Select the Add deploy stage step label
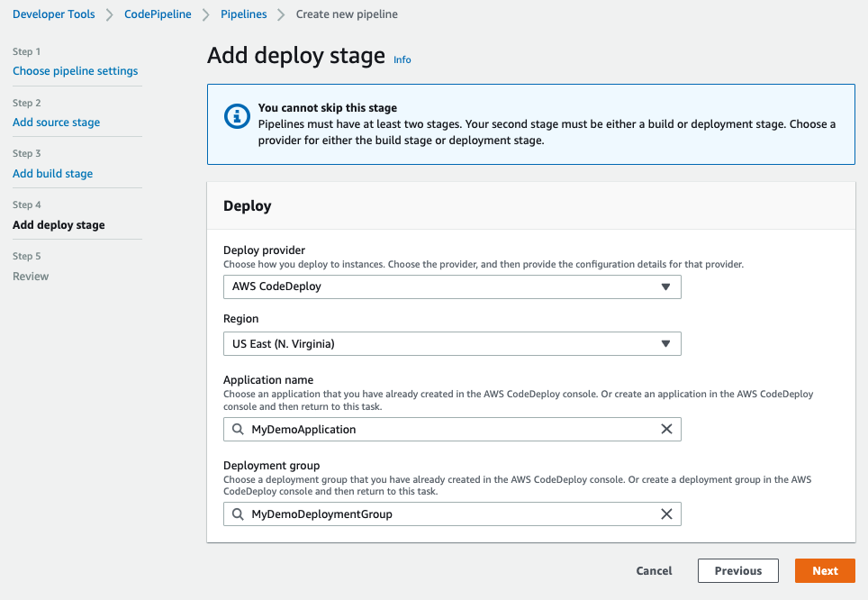 59,225
